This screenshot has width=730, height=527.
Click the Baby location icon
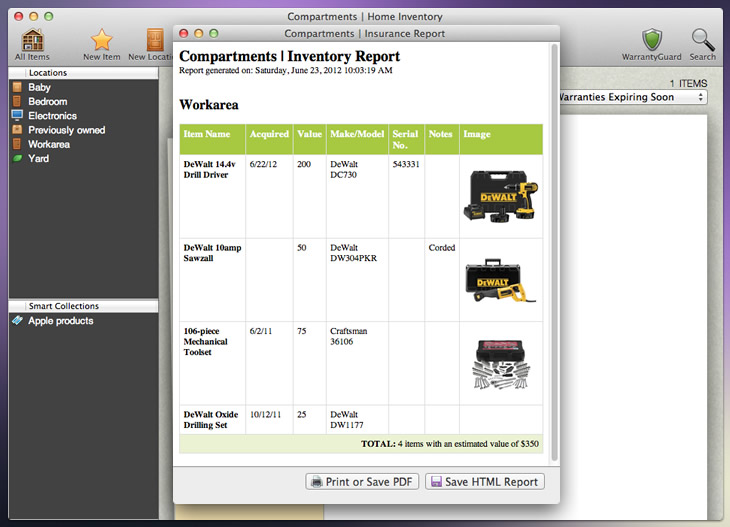(17, 87)
